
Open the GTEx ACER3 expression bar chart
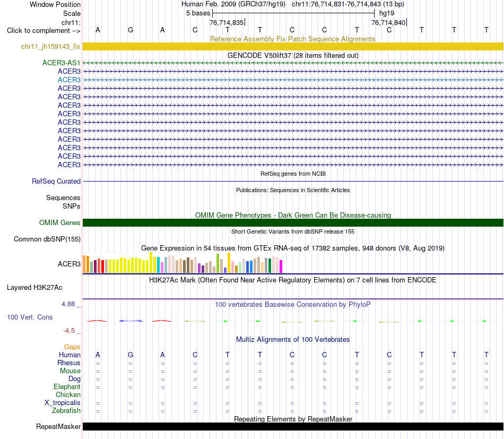(183, 263)
